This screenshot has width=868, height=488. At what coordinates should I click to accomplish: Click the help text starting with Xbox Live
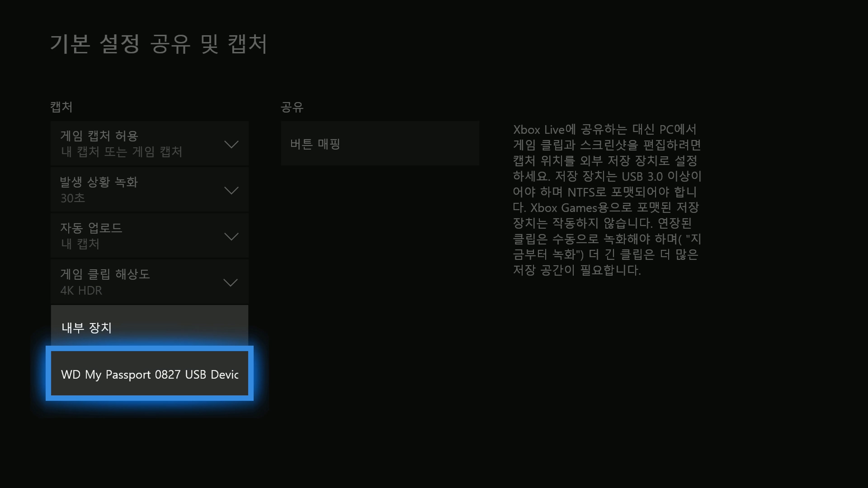point(604,130)
